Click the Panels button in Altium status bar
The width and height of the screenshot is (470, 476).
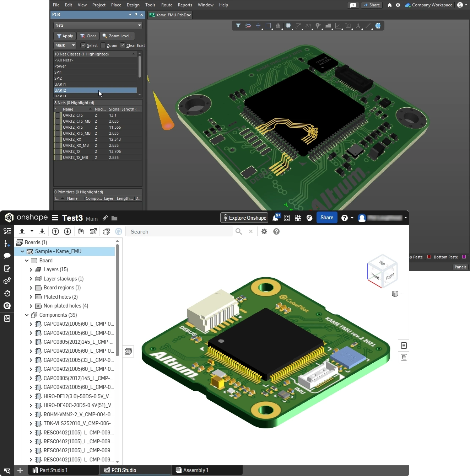(460, 267)
